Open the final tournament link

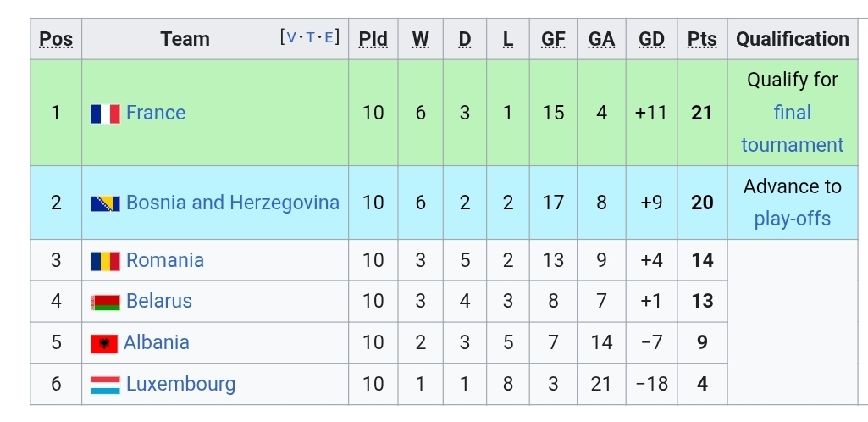[792, 129]
